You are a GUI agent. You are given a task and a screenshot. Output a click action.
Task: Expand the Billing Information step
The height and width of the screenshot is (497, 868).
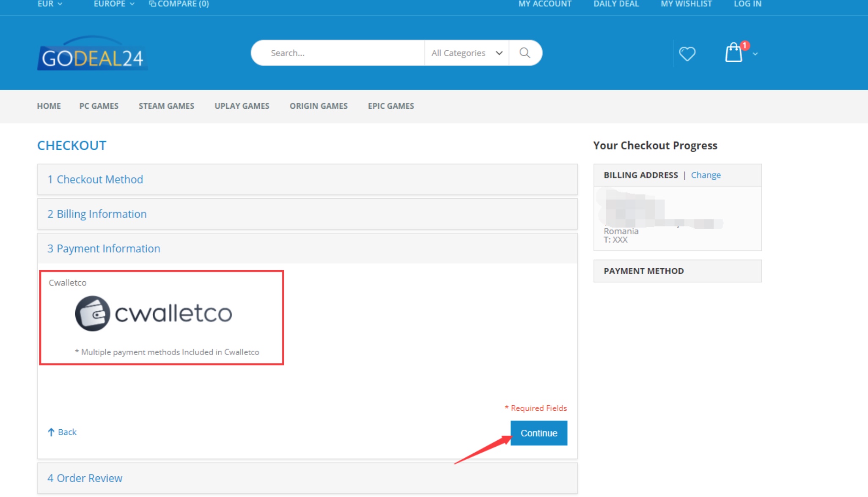[x=97, y=214]
